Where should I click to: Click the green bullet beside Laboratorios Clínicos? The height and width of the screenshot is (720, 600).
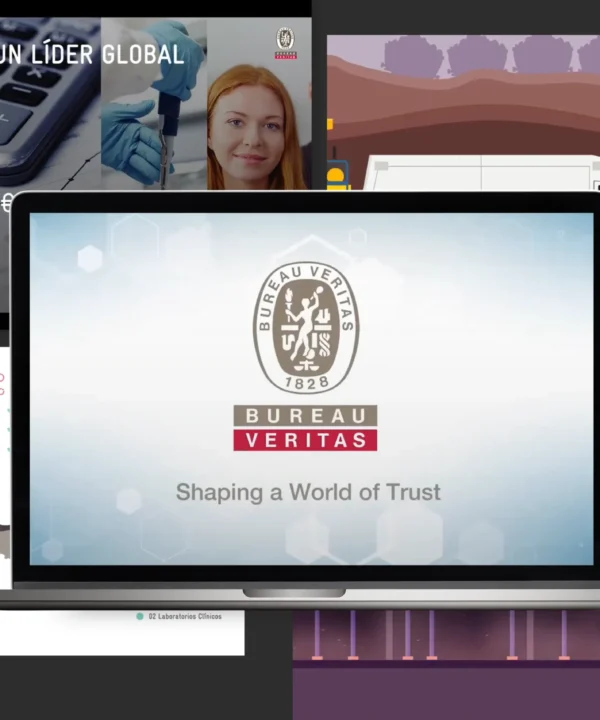point(140,616)
